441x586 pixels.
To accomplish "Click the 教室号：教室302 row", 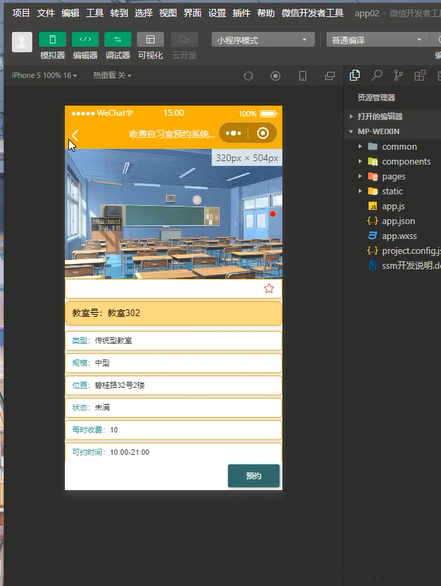I will 173,313.
